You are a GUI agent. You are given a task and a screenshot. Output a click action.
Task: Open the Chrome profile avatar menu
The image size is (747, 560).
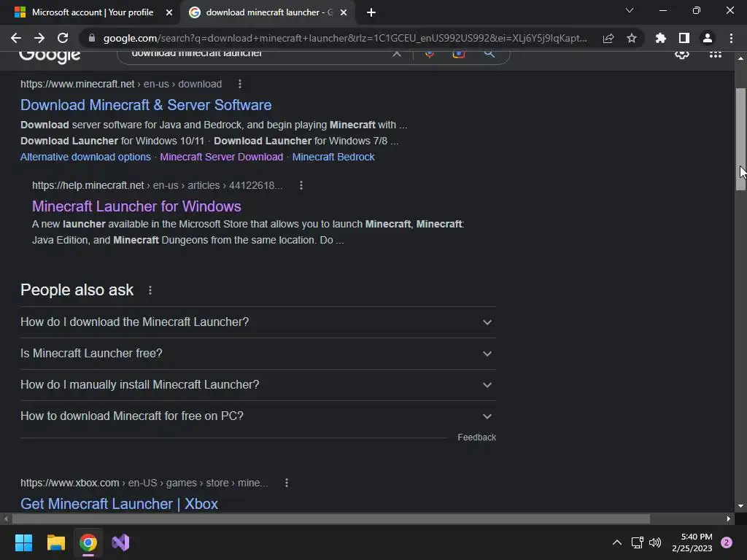point(708,38)
